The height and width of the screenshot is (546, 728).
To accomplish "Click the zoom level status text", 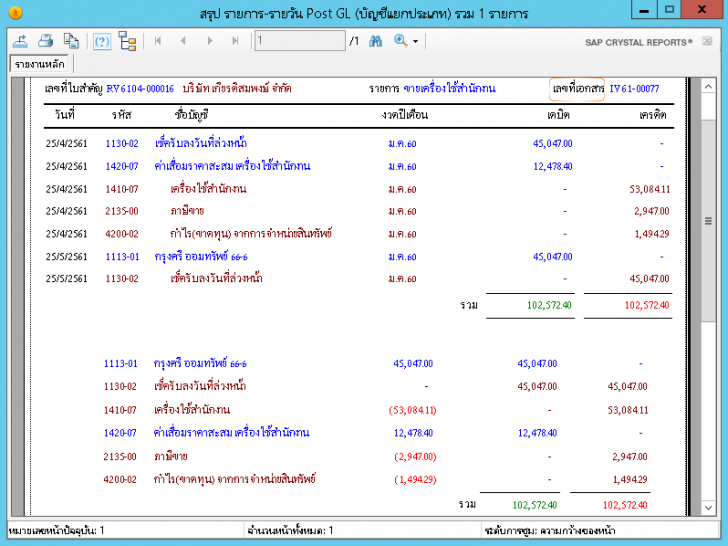I will tap(550, 530).
